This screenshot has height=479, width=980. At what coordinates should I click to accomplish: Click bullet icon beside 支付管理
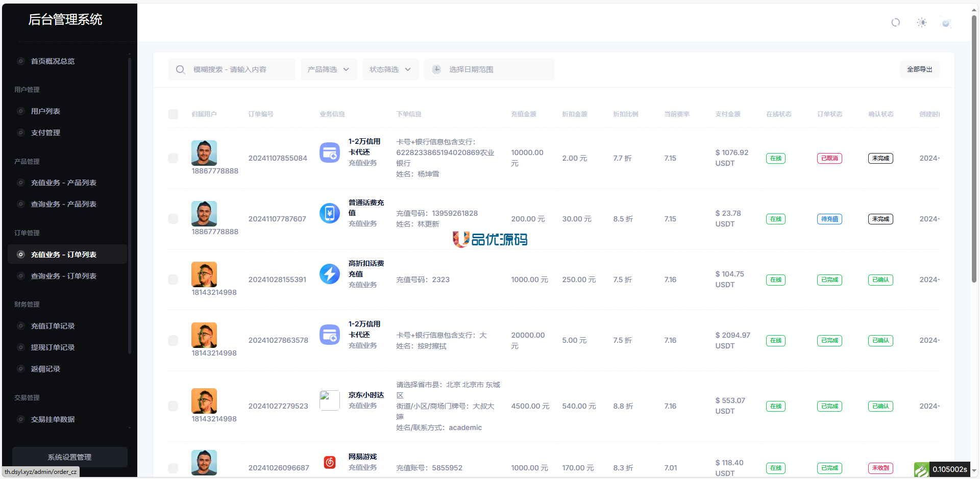coord(21,133)
